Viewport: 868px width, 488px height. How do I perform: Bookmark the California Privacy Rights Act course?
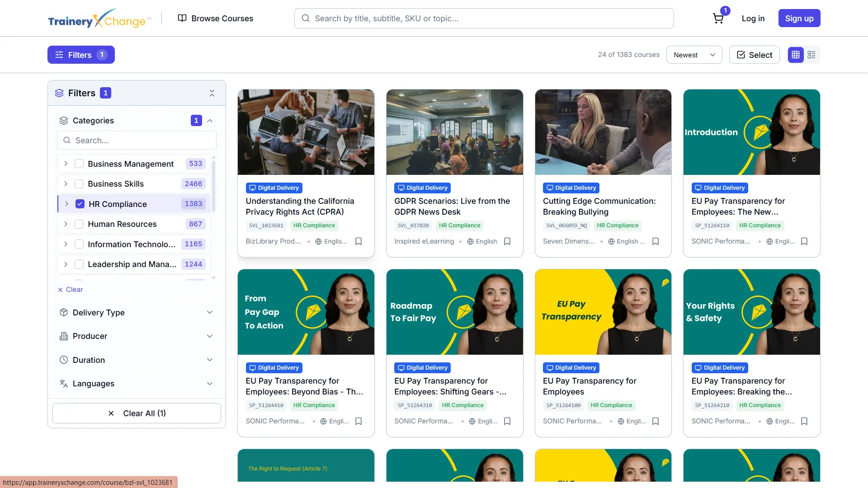click(x=359, y=241)
